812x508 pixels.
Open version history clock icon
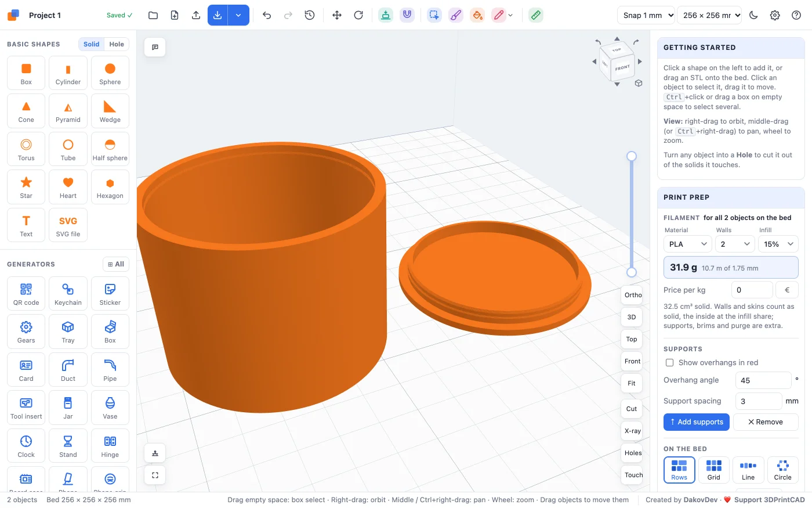point(310,15)
